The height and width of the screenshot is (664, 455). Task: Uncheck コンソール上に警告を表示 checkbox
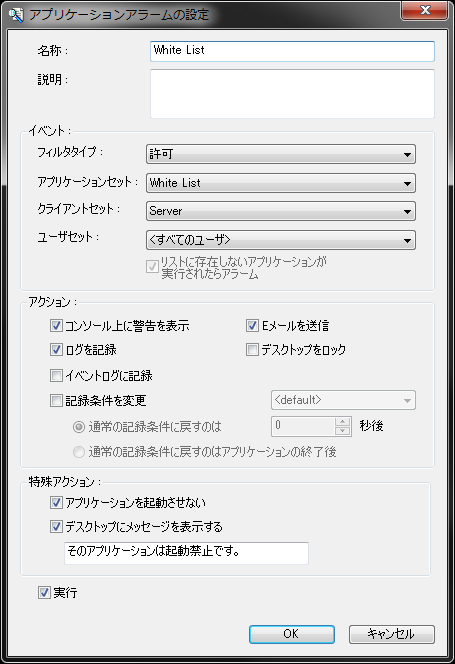pos(56,326)
